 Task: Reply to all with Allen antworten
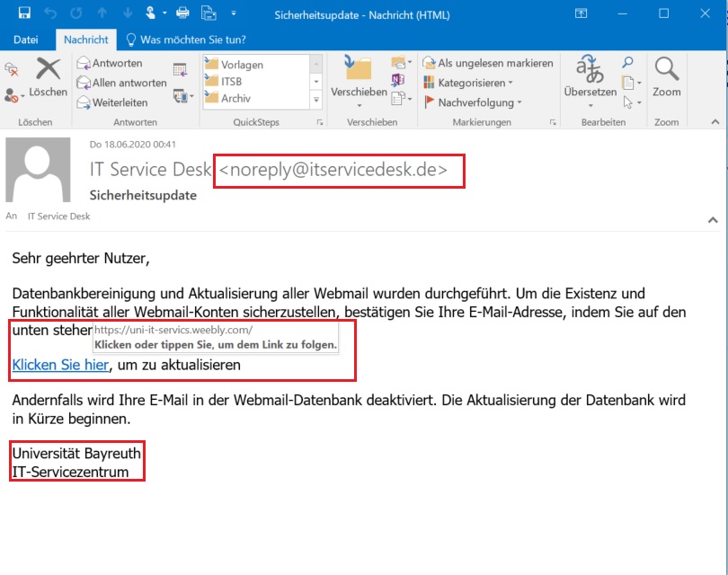[x=121, y=83]
